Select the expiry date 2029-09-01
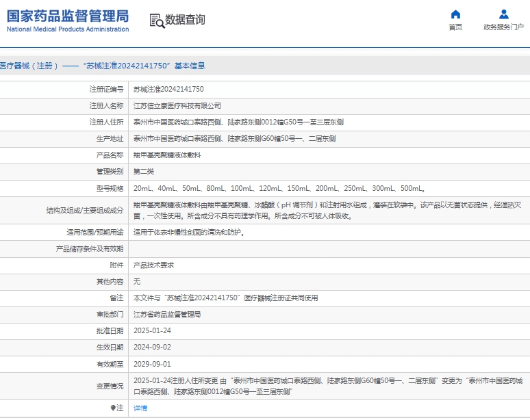The image size is (530, 420). (152, 364)
